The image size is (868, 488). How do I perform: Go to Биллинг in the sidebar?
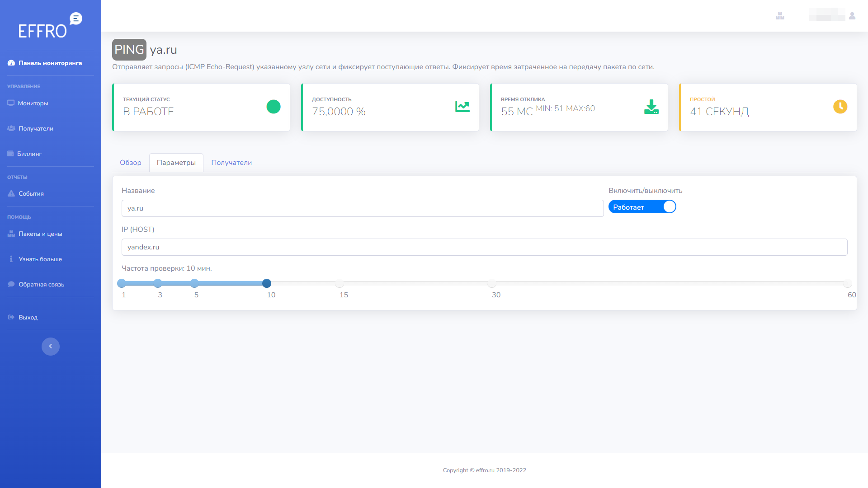(x=29, y=154)
